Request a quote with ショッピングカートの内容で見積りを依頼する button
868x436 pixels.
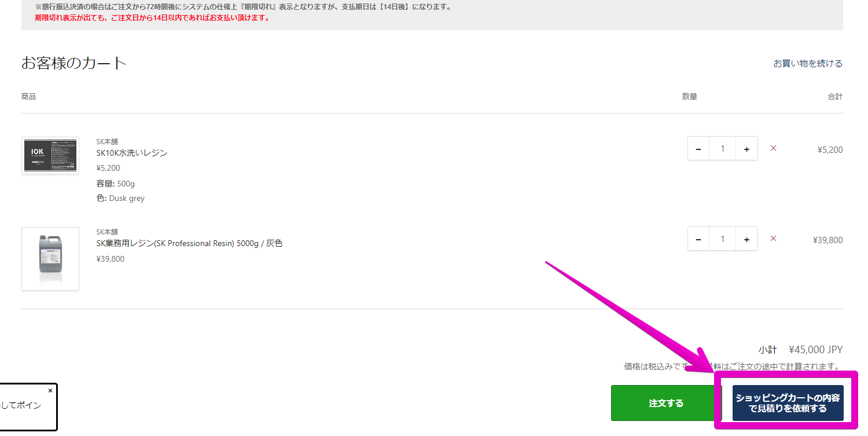pyautogui.click(x=788, y=403)
